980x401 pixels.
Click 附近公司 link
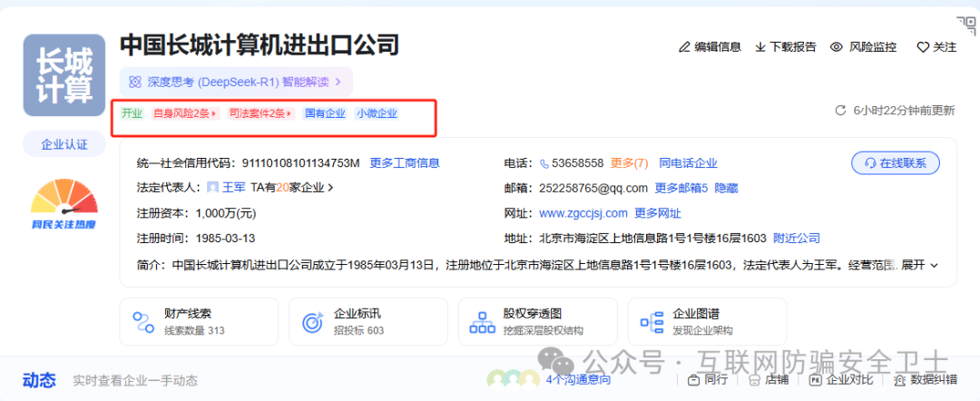point(797,239)
